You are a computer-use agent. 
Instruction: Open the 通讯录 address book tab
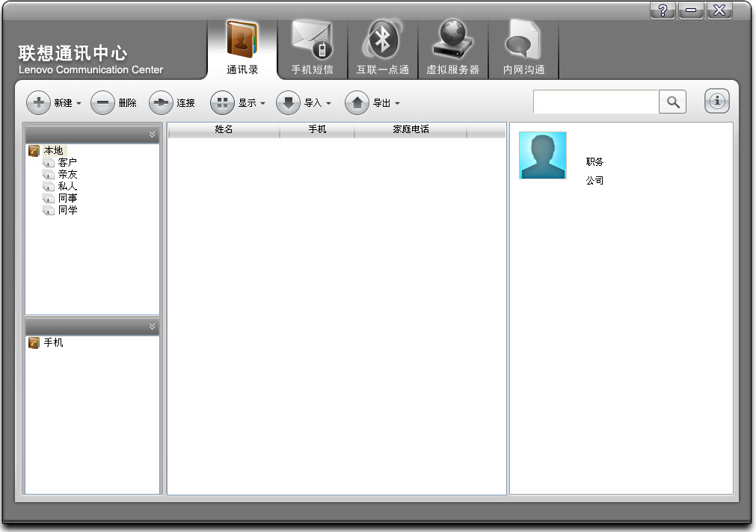(242, 48)
